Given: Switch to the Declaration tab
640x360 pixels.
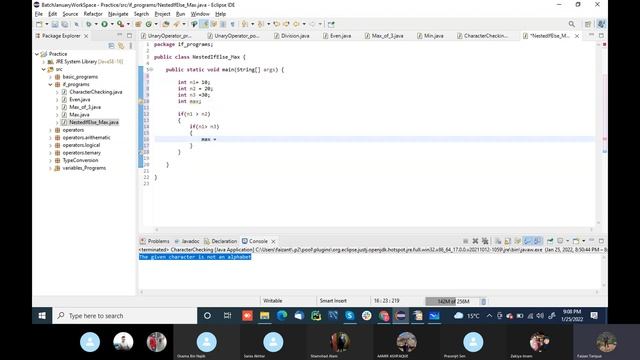Looking at the screenshot, I should click(x=220, y=241).
